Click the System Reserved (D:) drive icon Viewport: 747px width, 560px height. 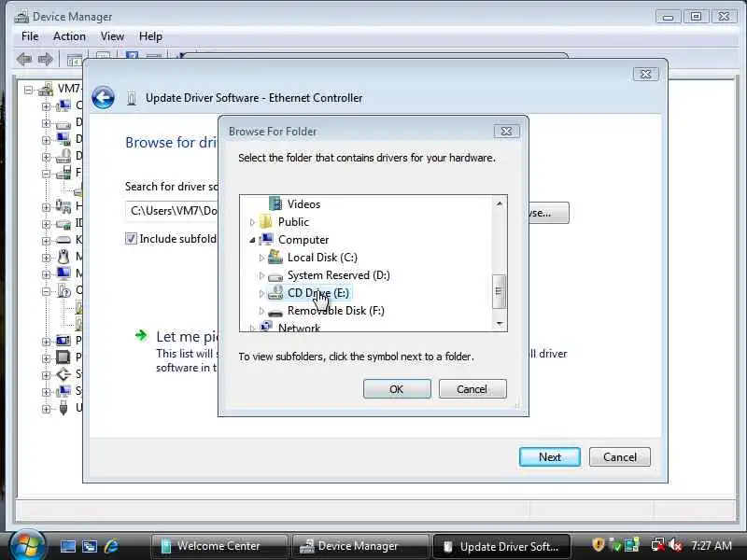point(275,276)
